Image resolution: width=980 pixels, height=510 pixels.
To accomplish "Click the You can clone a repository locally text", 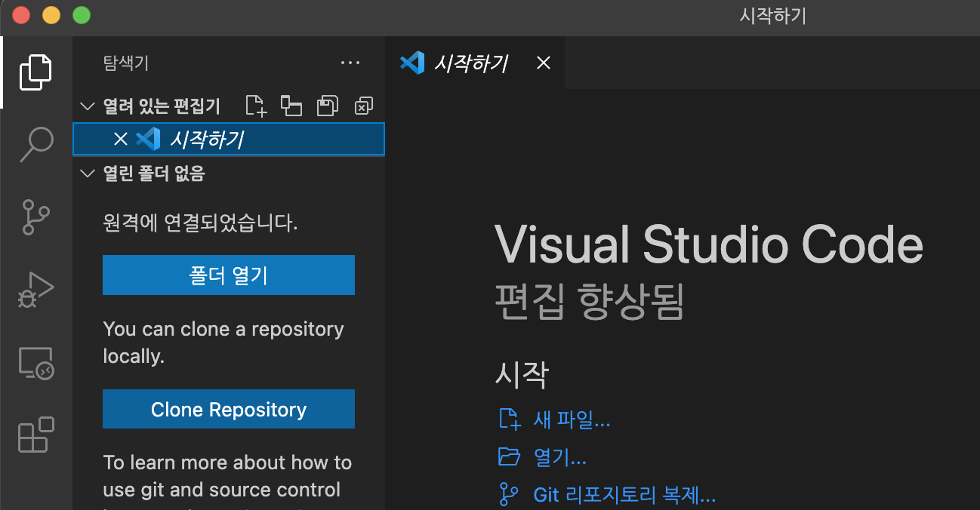I will tap(223, 343).
